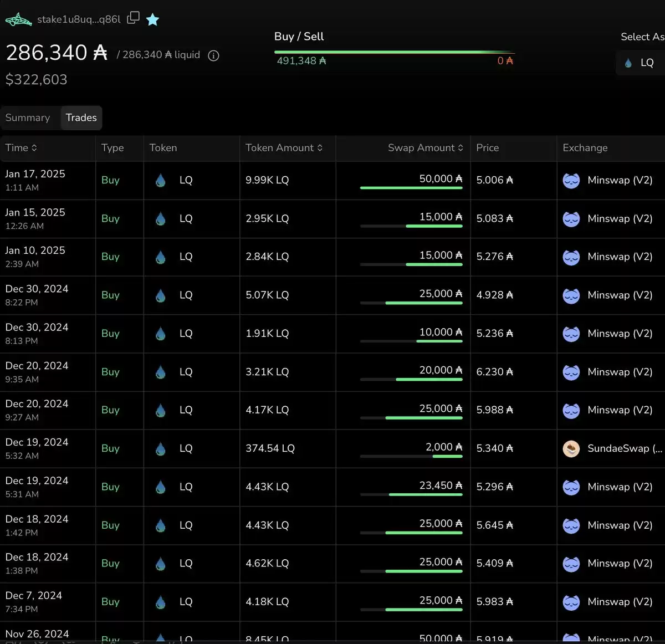Image resolution: width=665 pixels, height=644 pixels.
Task: Click LQ droplet icon in Dec 19 5:32 AM row
Action: [161, 449]
